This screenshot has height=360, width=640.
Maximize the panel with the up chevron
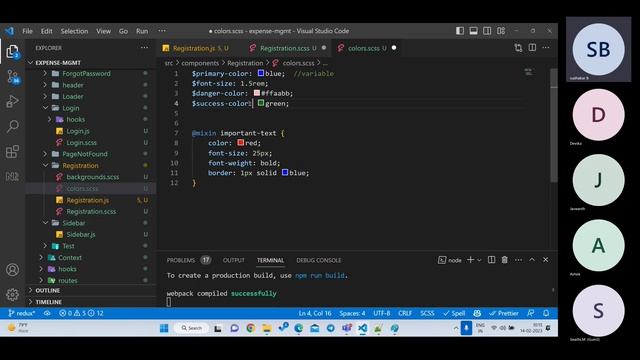tap(532, 260)
